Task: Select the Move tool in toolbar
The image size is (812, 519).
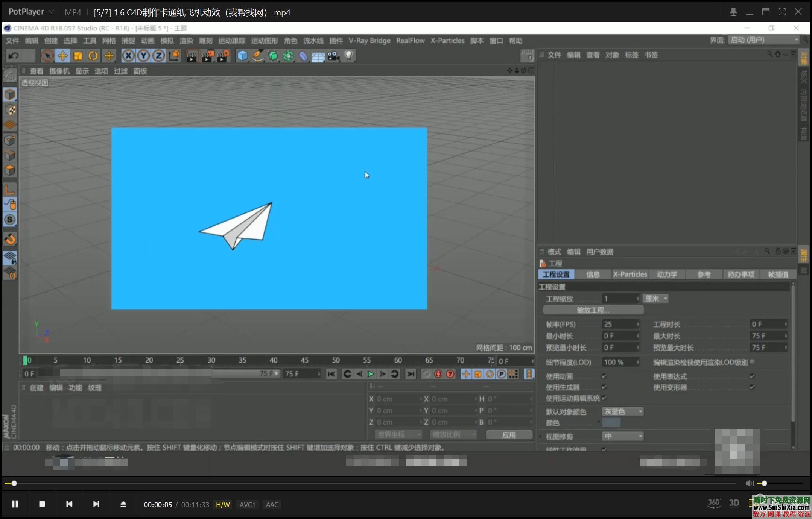Action: pos(62,56)
